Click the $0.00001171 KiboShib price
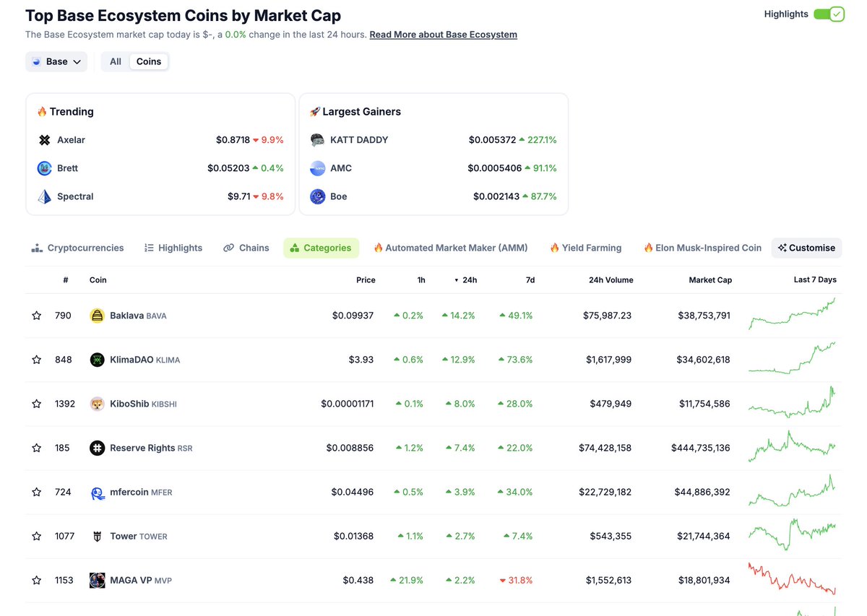867x616 pixels. point(348,404)
